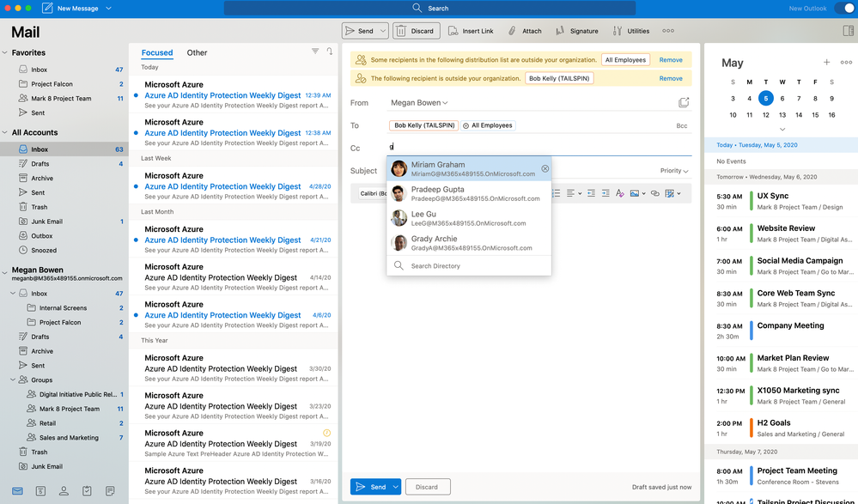Remove the All Employees warning recipient
Viewport: 858px width, 504px height.
[x=670, y=59]
